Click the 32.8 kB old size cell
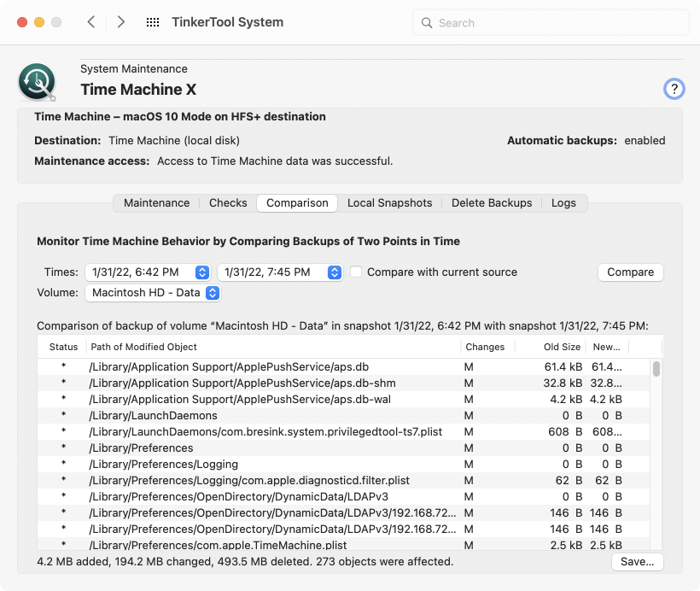 click(563, 383)
